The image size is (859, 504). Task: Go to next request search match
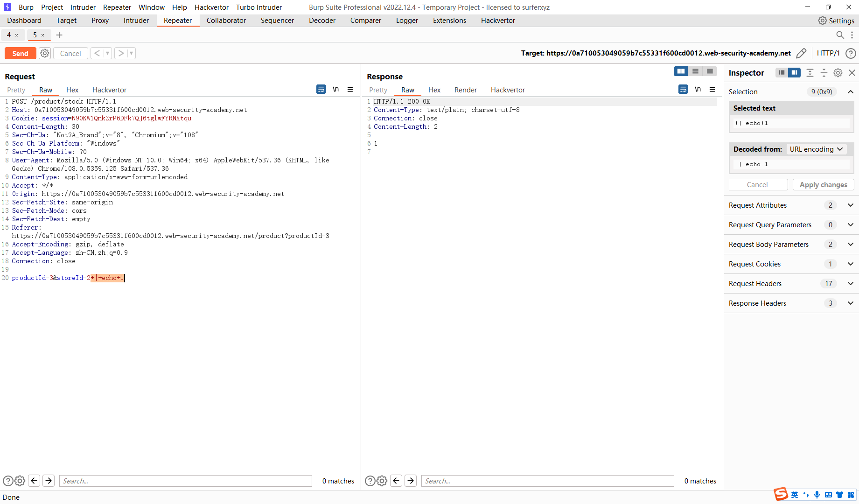click(x=49, y=481)
